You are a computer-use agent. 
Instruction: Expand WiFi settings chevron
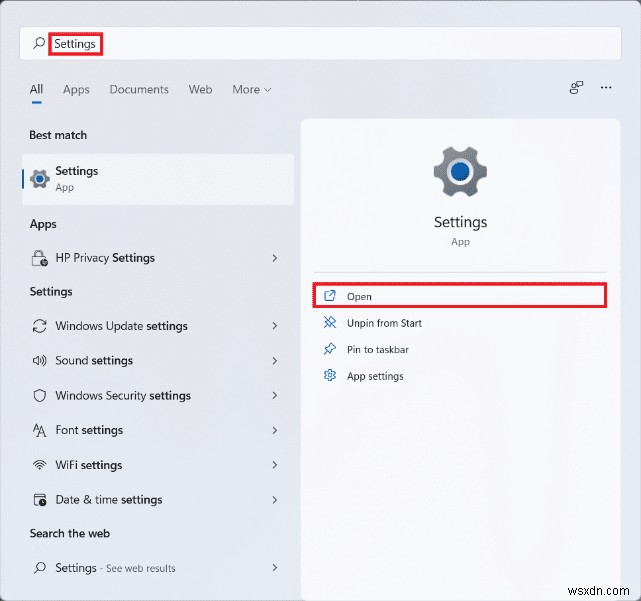pos(275,465)
